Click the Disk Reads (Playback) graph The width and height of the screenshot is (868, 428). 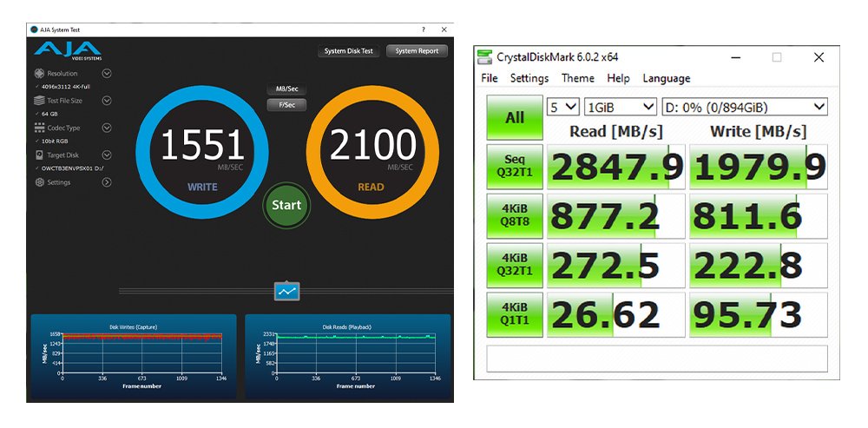pyautogui.click(x=348, y=357)
